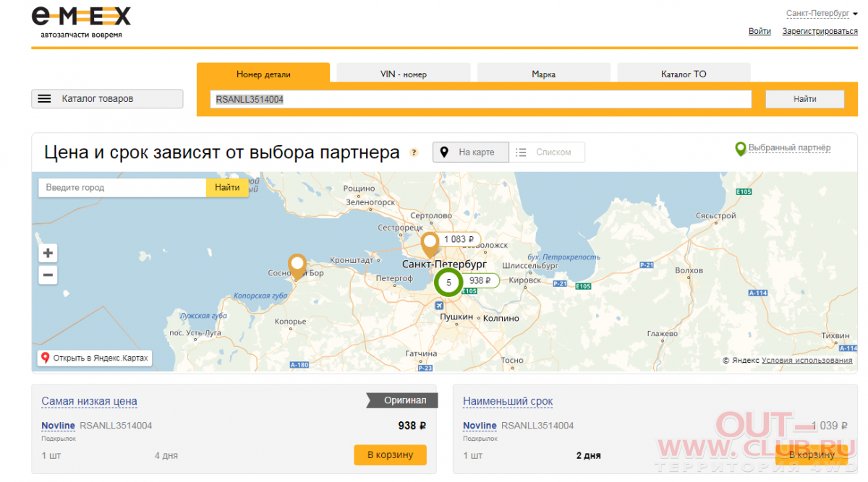
Task: Click the Кронштадт map label
Action: [x=351, y=260]
